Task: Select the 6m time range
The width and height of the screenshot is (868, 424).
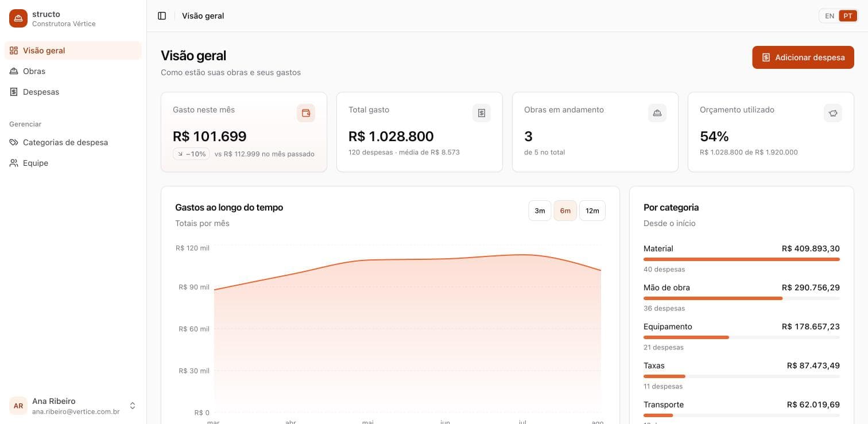Action: 565,211
